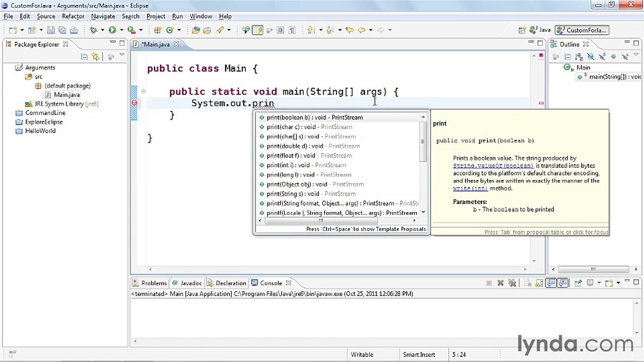The width and height of the screenshot is (644, 362).
Task: Switch to the Java perspective
Action: pos(541,30)
